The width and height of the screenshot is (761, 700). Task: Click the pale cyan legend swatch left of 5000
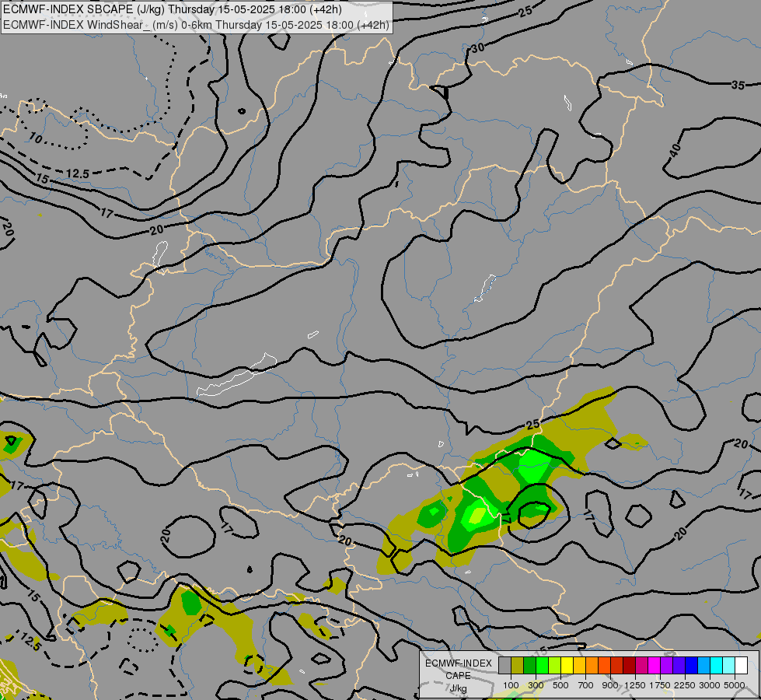[728, 666]
